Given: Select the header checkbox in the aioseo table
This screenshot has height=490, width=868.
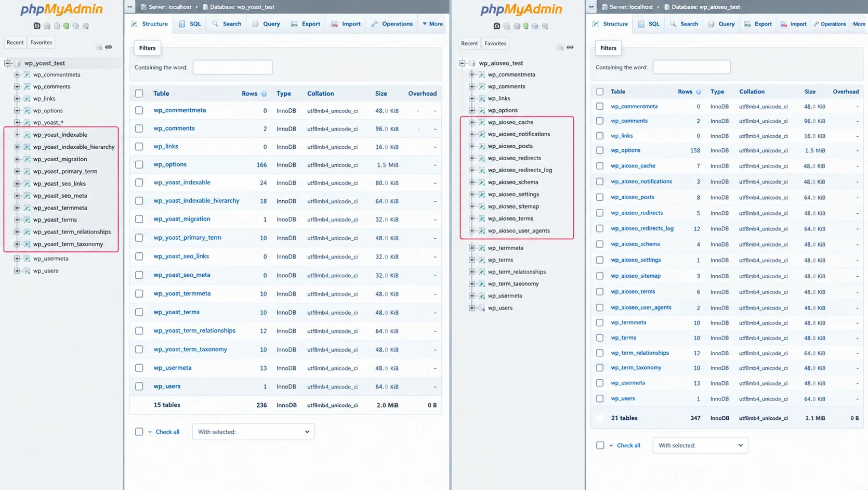Looking at the screenshot, I should coord(600,92).
